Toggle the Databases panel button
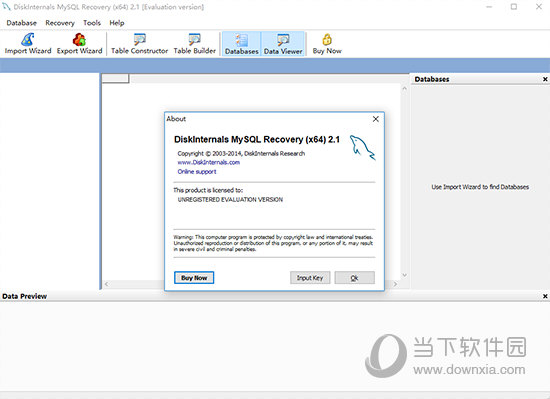Viewport: 550px width, 399px height. click(x=242, y=44)
